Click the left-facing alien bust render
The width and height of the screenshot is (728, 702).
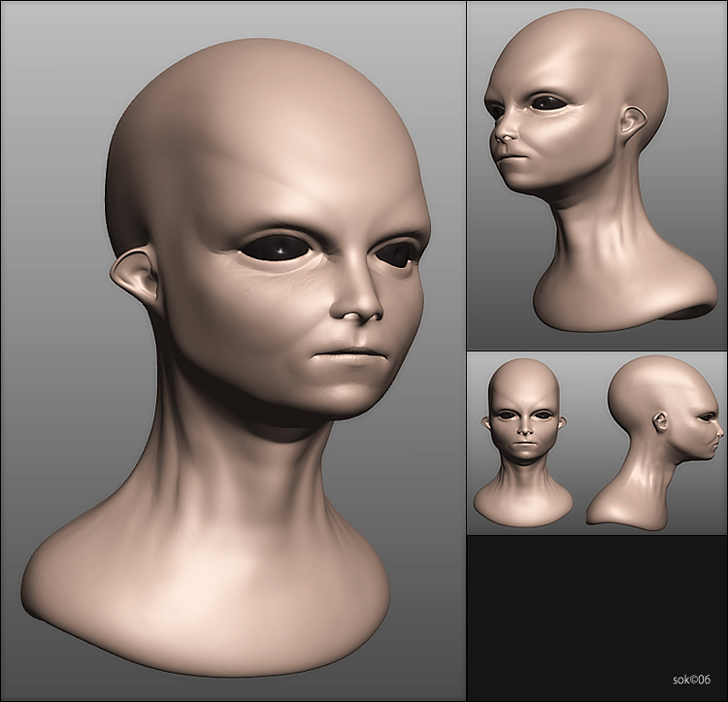tap(601, 170)
